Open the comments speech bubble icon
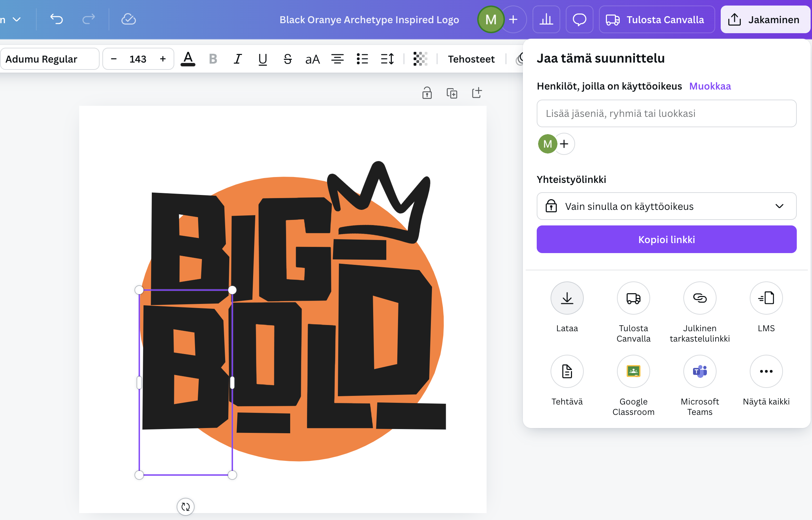This screenshot has width=812, height=520. (579, 19)
